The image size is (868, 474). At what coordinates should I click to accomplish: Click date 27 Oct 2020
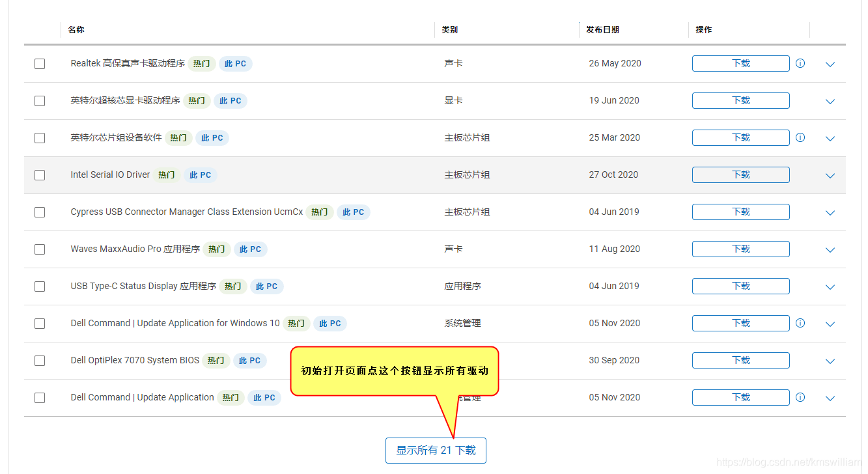click(x=613, y=174)
